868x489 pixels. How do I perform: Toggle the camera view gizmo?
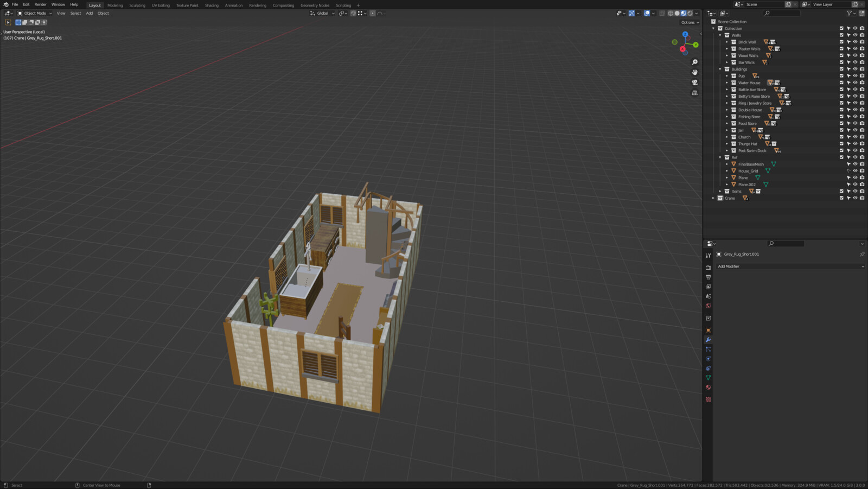(x=694, y=82)
